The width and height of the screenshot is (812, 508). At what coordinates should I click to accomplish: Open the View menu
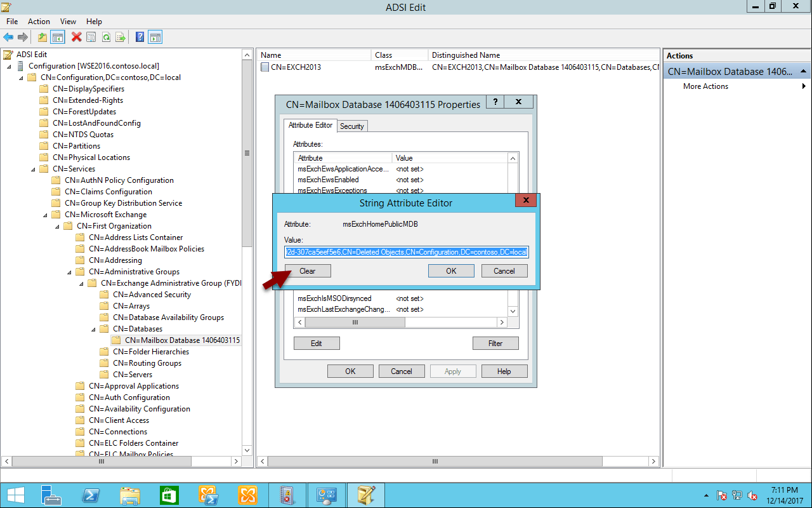tap(68, 22)
